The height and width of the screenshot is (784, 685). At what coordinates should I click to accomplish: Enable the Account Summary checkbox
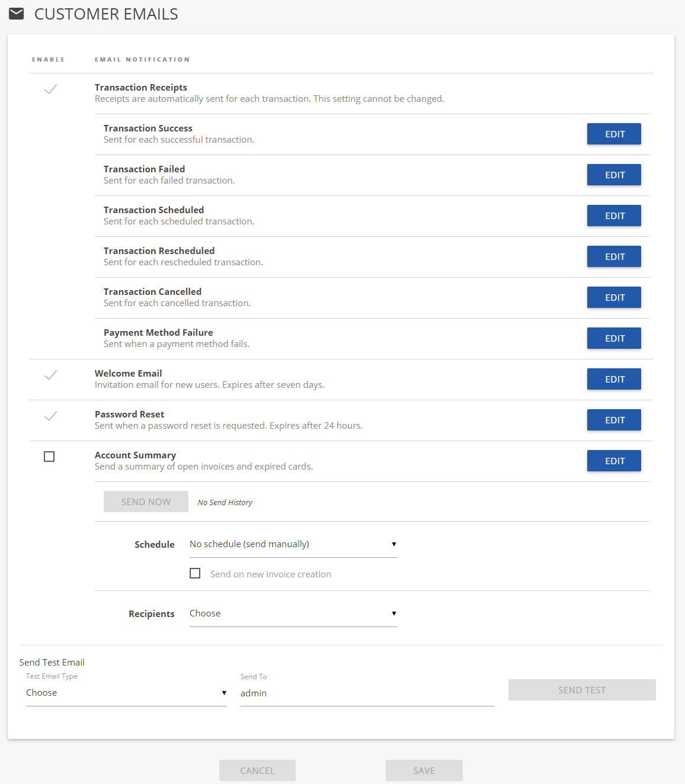pyautogui.click(x=49, y=457)
